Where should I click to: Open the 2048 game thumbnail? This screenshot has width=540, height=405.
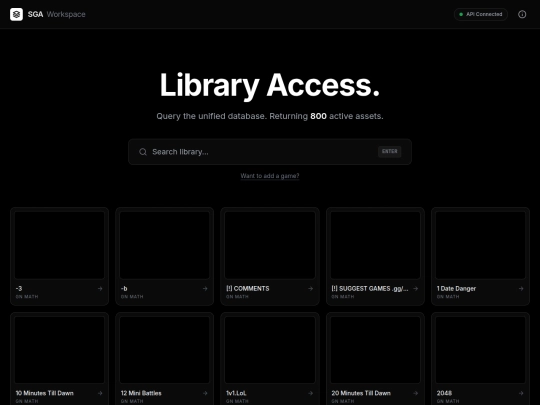pyautogui.click(x=480, y=350)
